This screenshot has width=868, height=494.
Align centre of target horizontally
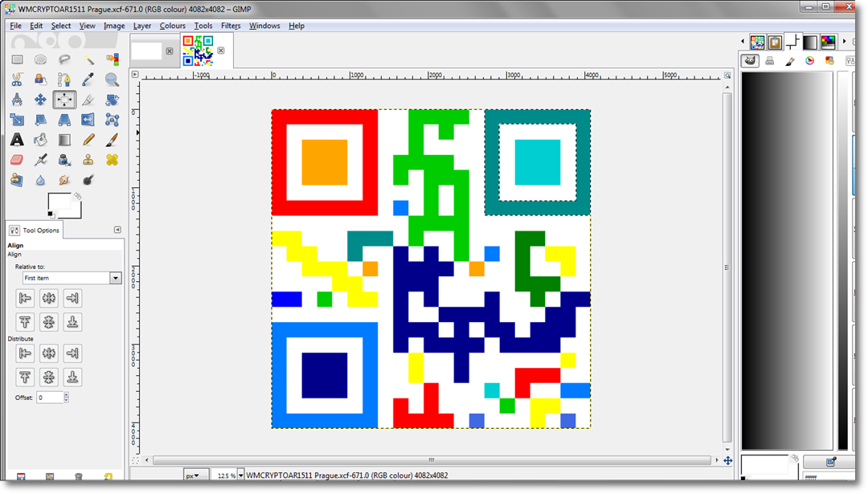49,298
